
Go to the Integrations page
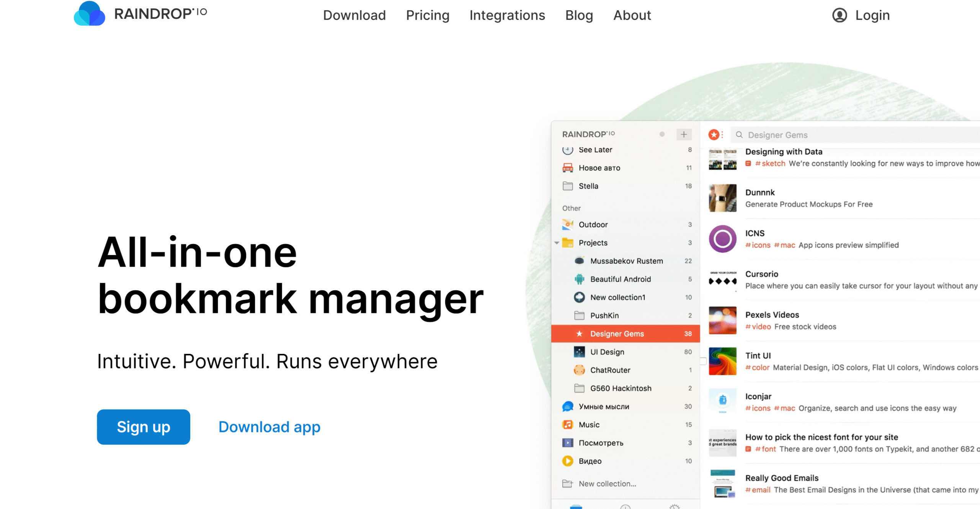pos(507,15)
